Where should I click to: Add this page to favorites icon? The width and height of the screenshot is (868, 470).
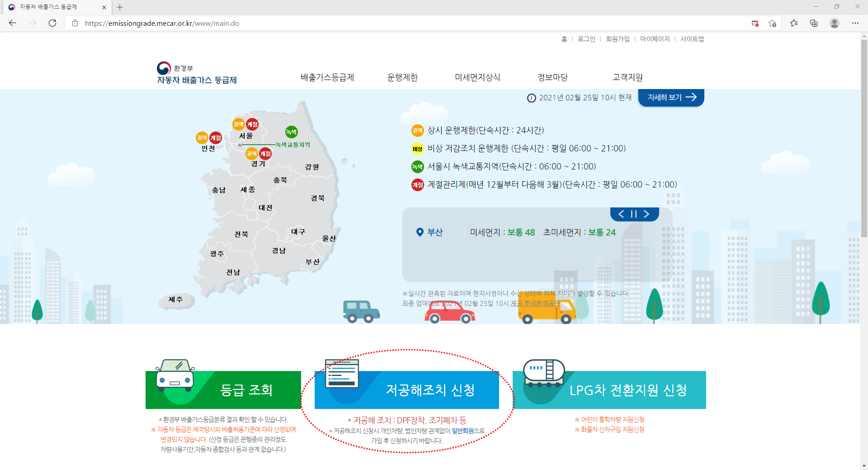click(772, 23)
